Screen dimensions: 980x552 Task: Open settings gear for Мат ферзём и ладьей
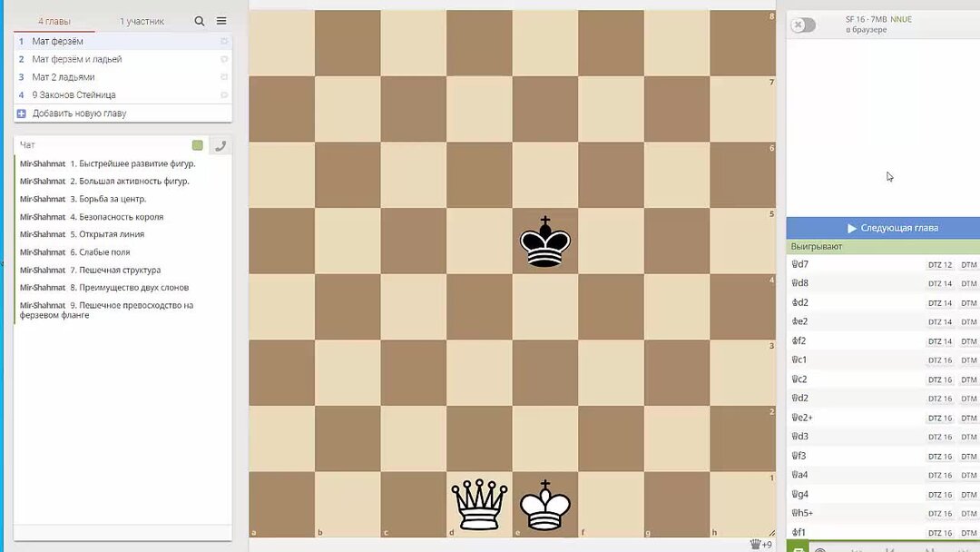coord(224,59)
